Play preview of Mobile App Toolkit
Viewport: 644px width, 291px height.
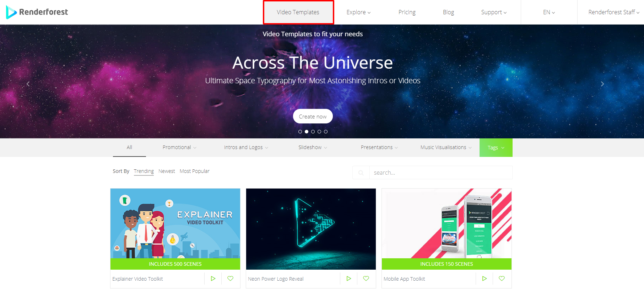pos(485,279)
